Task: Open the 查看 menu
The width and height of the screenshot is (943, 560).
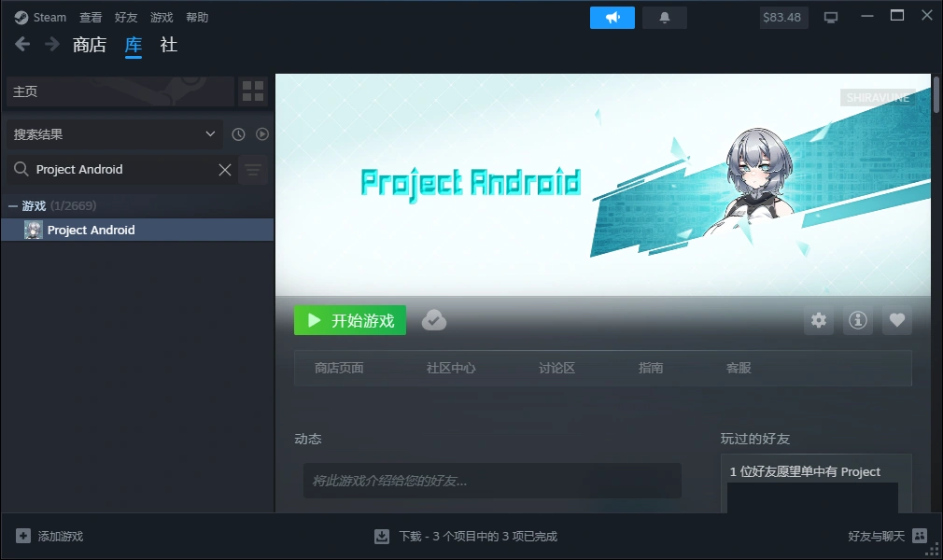Action: (91, 18)
